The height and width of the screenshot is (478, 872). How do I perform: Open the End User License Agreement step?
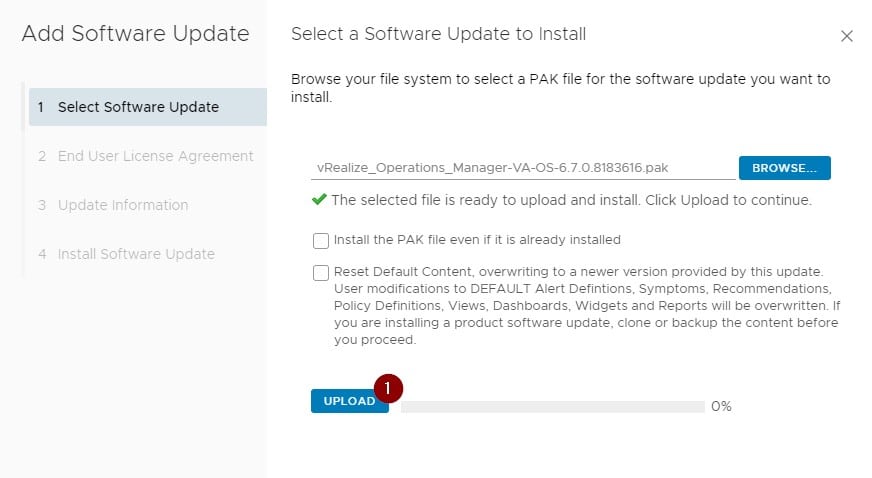(155, 156)
